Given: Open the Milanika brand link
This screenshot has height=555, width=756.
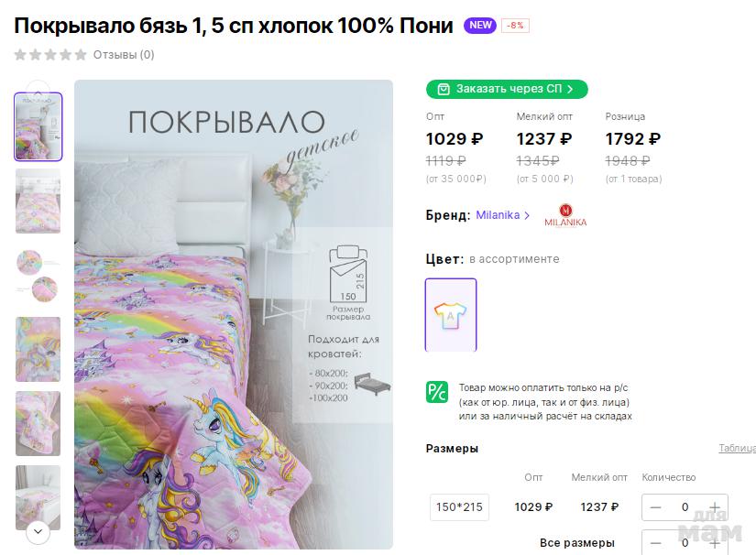Looking at the screenshot, I should click(503, 215).
